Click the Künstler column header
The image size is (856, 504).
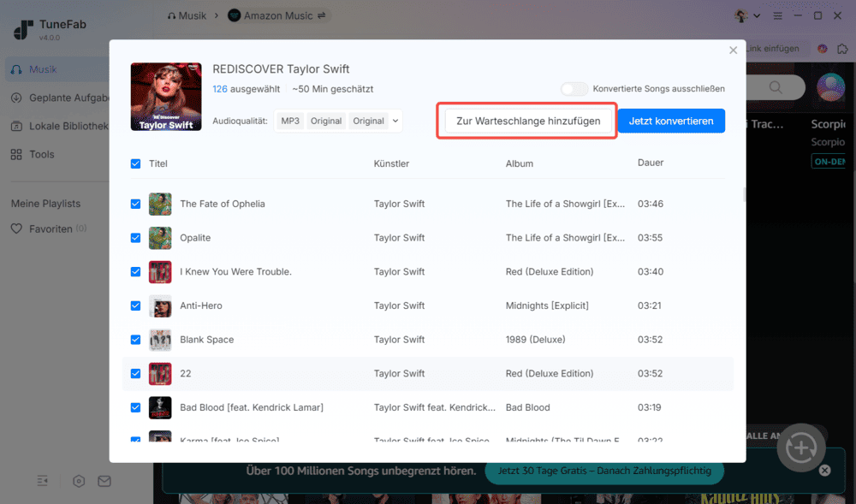point(391,163)
